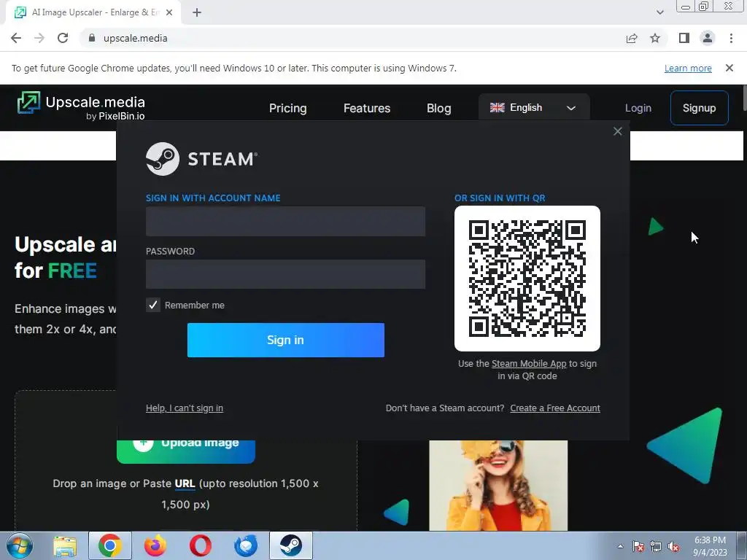Click the Steam QR code
The height and width of the screenshot is (560, 747).
tap(527, 279)
